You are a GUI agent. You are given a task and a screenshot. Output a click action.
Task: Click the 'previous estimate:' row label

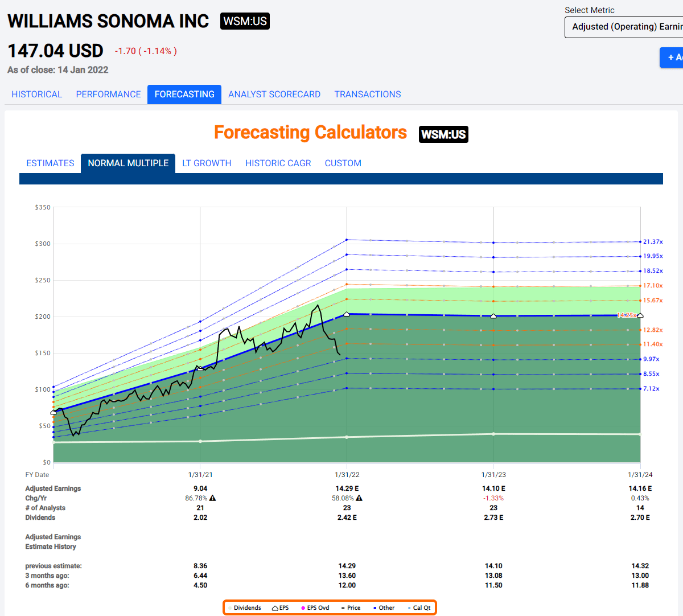pos(54,566)
